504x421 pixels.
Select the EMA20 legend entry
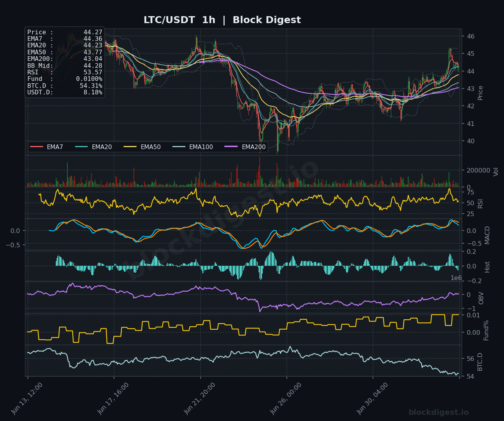(x=93, y=147)
